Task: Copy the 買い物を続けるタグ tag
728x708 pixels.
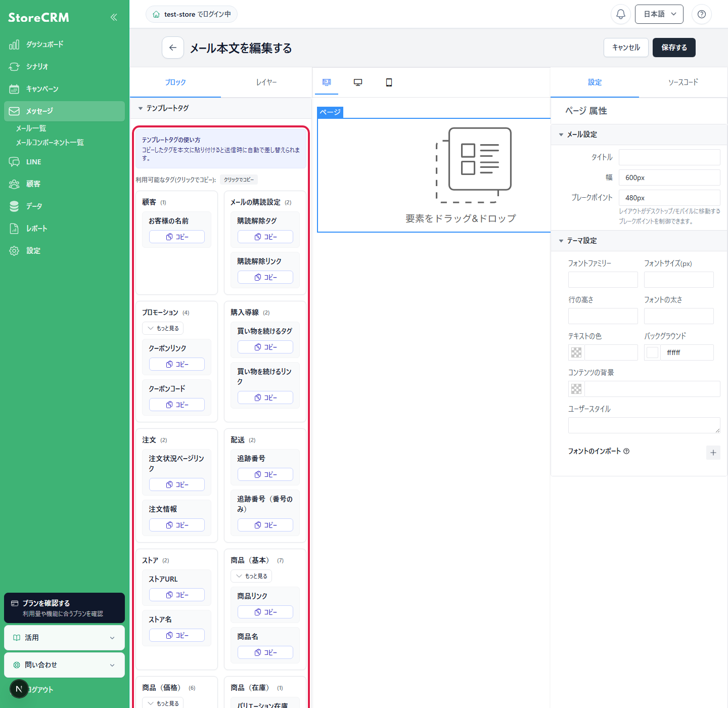Action: (265, 347)
